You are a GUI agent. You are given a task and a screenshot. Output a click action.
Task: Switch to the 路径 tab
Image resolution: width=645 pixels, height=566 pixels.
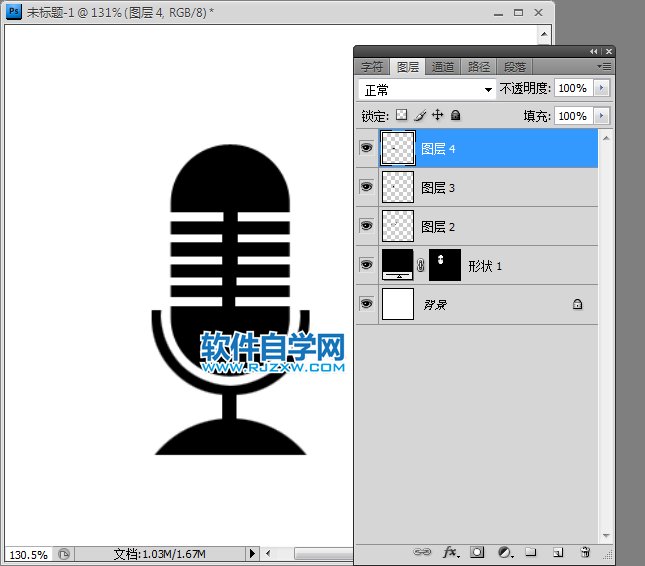[x=479, y=67]
